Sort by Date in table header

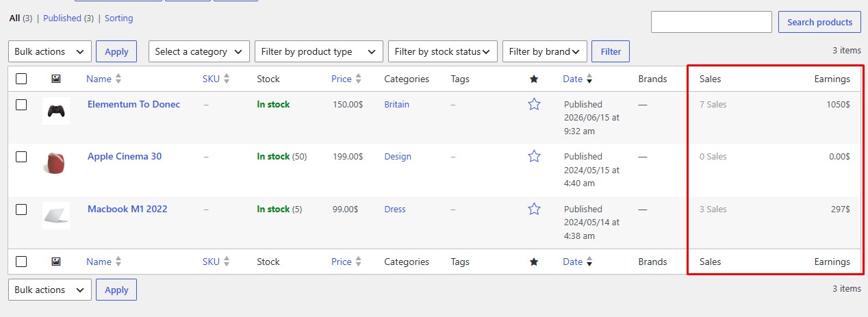coord(578,79)
